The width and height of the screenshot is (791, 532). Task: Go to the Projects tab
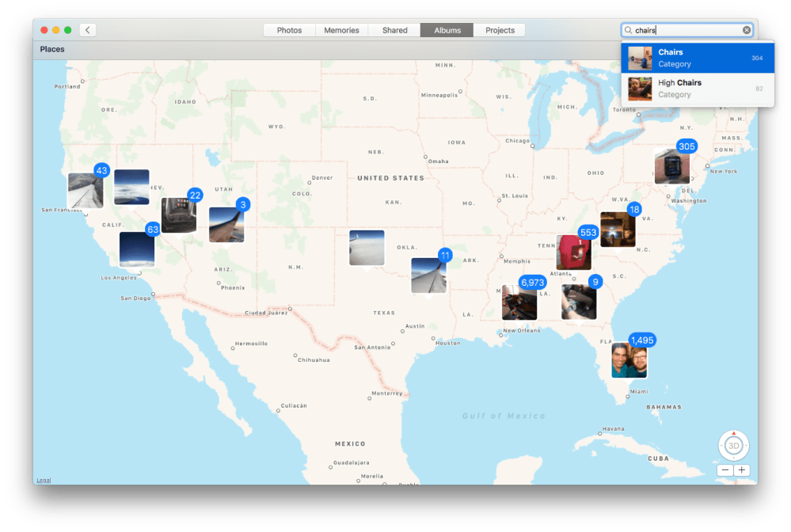tap(500, 30)
